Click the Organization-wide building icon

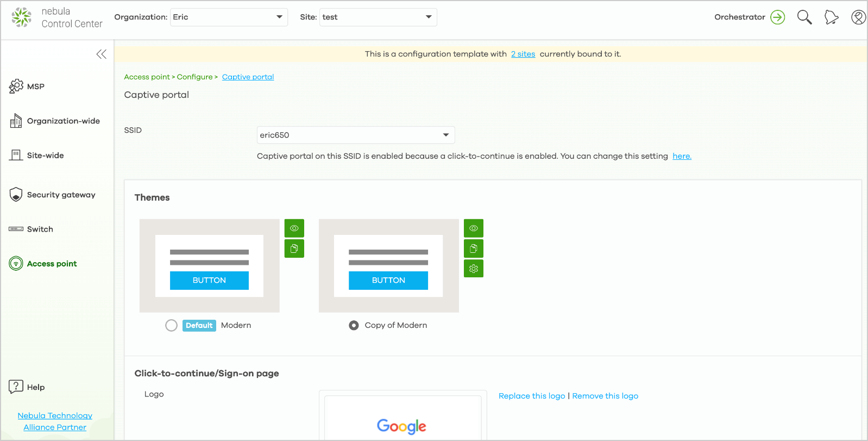point(16,121)
